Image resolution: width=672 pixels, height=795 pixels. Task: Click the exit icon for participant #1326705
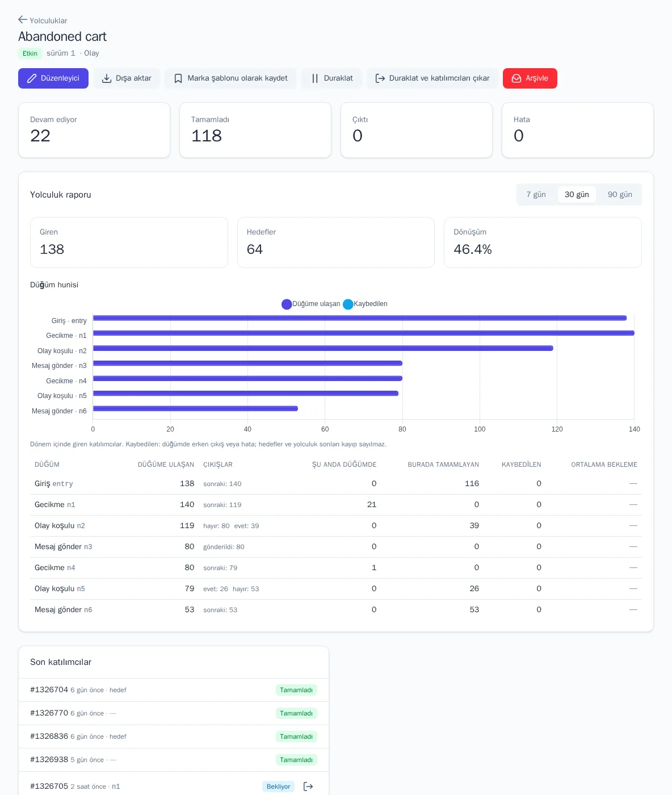click(308, 786)
